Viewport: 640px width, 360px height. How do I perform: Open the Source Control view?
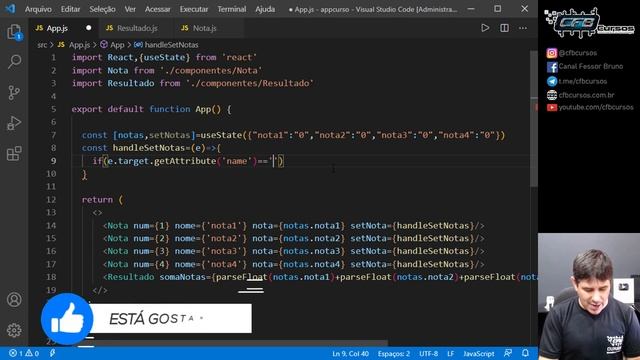[14, 93]
